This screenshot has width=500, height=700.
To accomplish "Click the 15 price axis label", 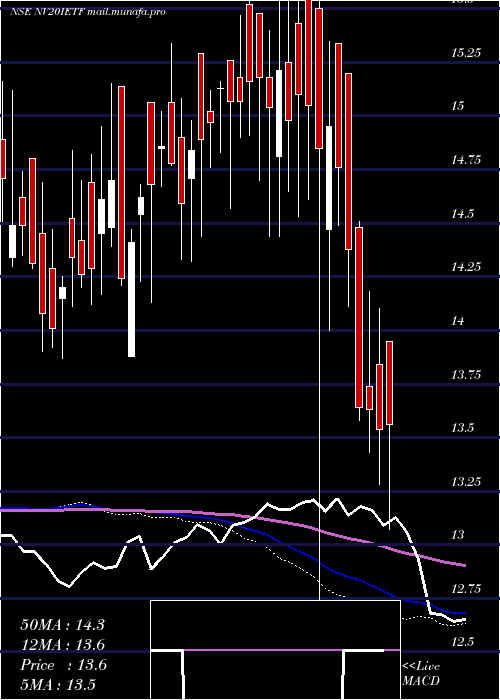I will (458, 106).
